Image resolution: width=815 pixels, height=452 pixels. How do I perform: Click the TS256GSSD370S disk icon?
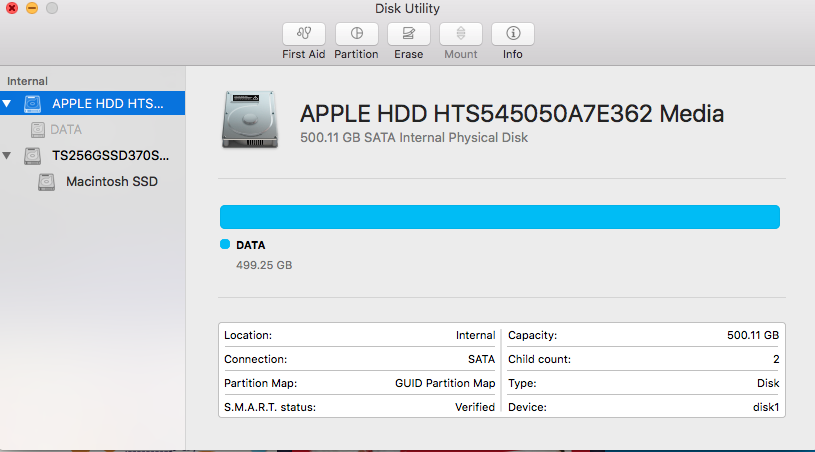(x=32, y=155)
